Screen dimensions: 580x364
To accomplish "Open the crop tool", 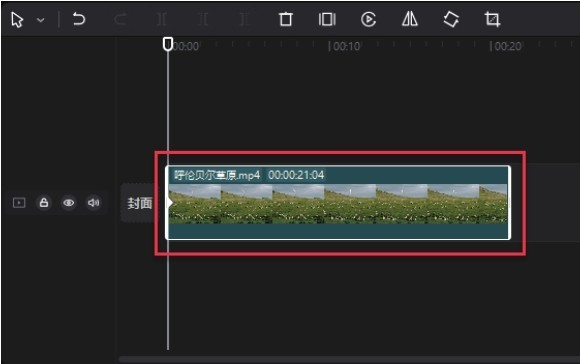I will tap(492, 19).
